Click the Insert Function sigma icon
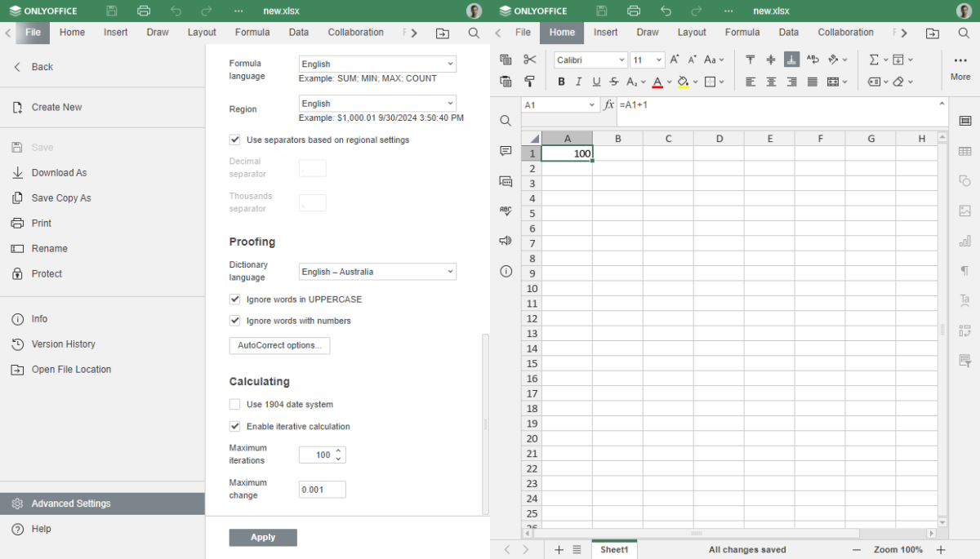 point(875,59)
